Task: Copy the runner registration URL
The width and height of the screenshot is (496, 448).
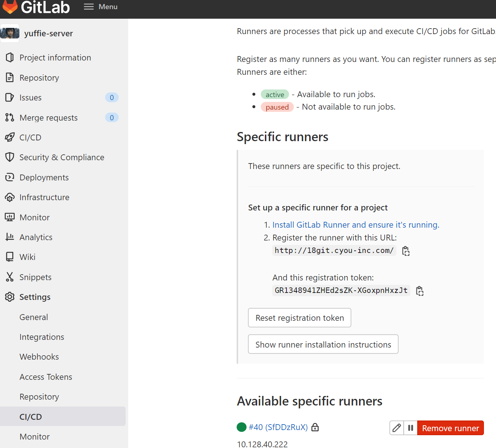Action: pyautogui.click(x=406, y=251)
